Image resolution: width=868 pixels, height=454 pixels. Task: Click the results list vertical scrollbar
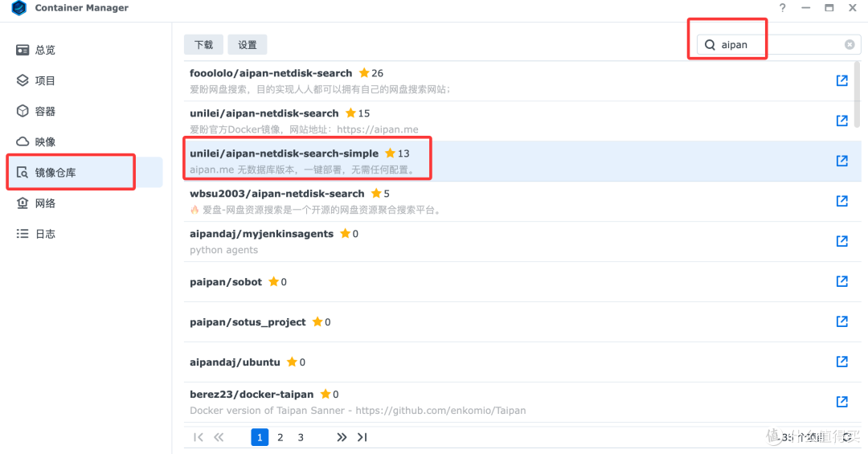pos(858,94)
